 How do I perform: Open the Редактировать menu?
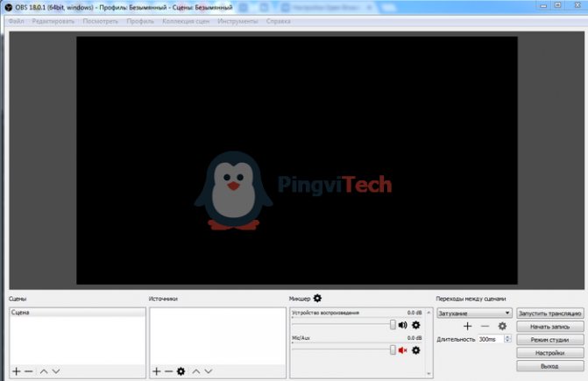pyautogui.click(x=53, y=21)
